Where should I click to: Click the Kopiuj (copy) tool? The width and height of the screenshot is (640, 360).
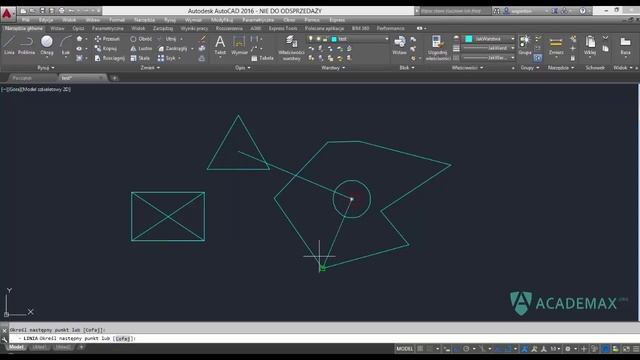(106, 49)
